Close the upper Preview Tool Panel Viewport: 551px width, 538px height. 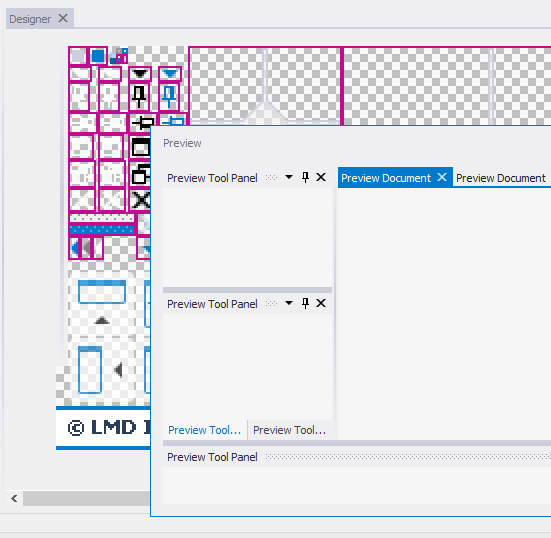click(x=321, y=177)
